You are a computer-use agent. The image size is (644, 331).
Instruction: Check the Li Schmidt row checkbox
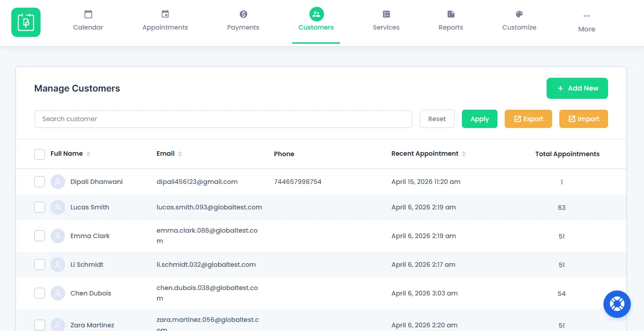tap(40, 265)
